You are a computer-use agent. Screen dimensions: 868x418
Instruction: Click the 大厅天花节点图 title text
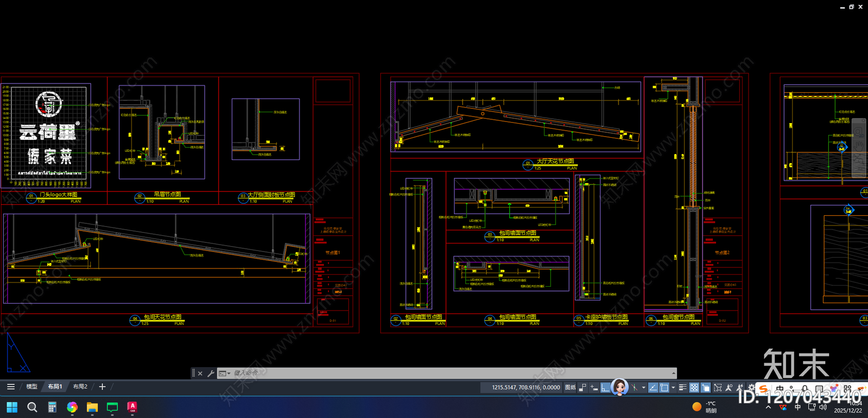pyautogui.click(x=556, y=161)
